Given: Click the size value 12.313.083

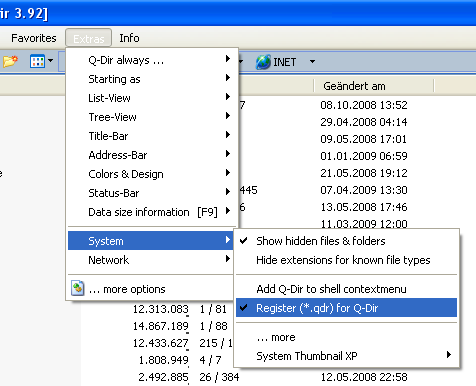Looking at the screenshot, I should [x=161, y=309].
